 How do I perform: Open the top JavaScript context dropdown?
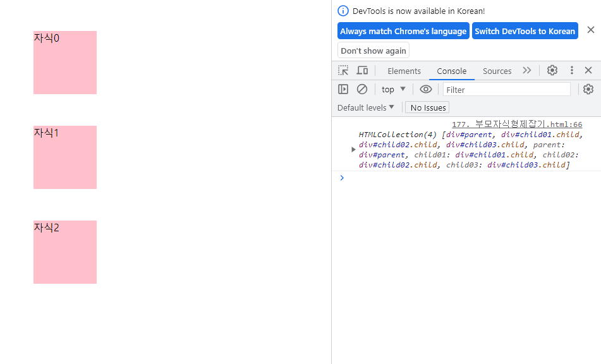pyautogui.click(x=393, y=89)
